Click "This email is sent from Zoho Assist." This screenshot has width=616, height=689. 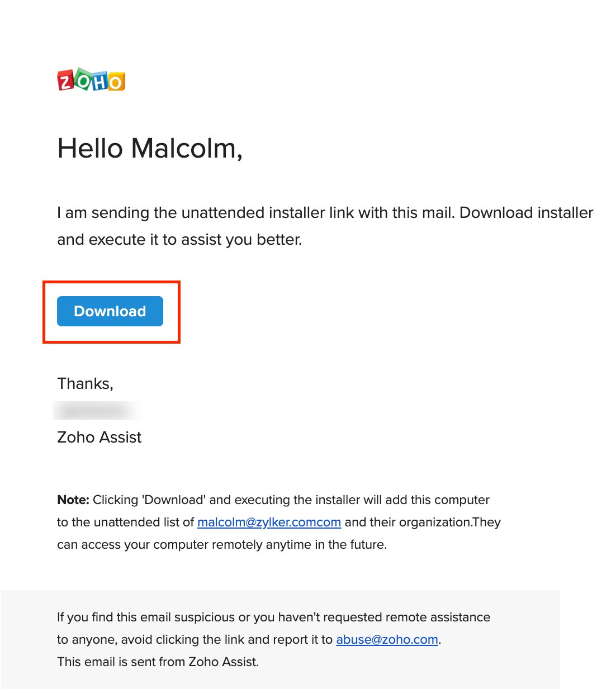click(158, 662)
